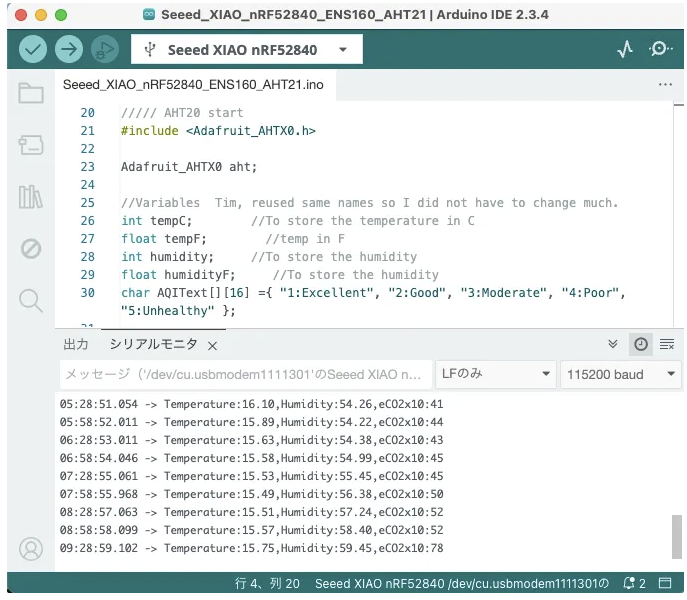Open the 115200 baud rate dropdown

point(621,374)
